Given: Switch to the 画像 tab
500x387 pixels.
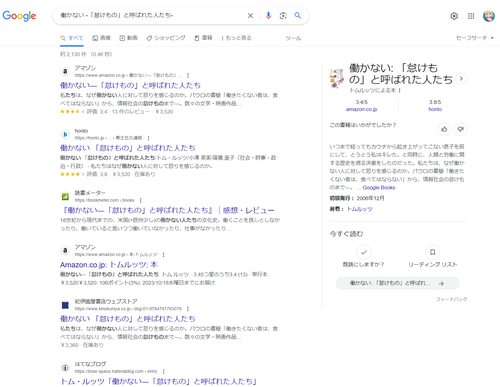Looking at the screenshot, I should (x=102, y=38).
